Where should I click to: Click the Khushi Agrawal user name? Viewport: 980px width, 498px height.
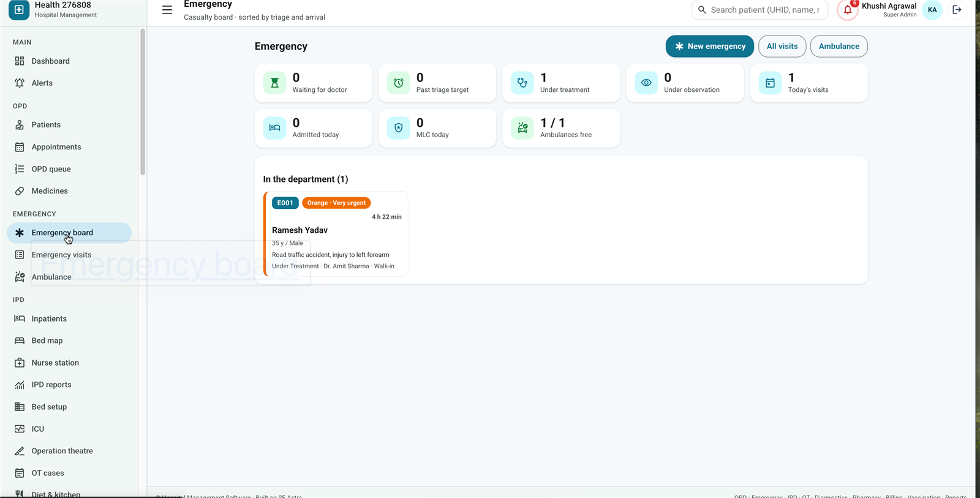click(x=889, y=6)
